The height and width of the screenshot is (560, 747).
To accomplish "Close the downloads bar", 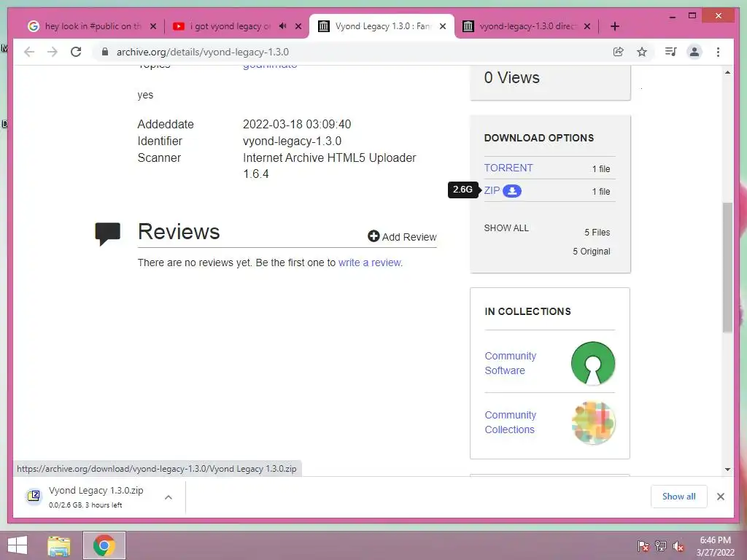I will coord(720,497).
